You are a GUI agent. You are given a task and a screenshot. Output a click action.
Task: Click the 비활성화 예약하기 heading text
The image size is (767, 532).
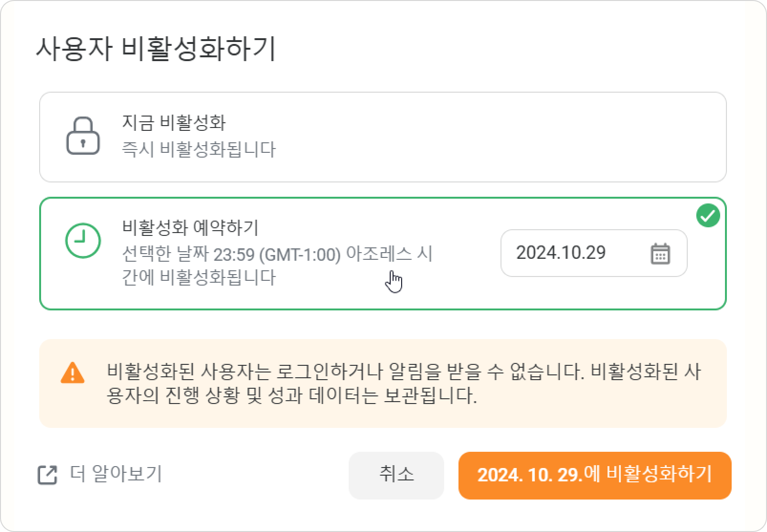pos(190,227)
